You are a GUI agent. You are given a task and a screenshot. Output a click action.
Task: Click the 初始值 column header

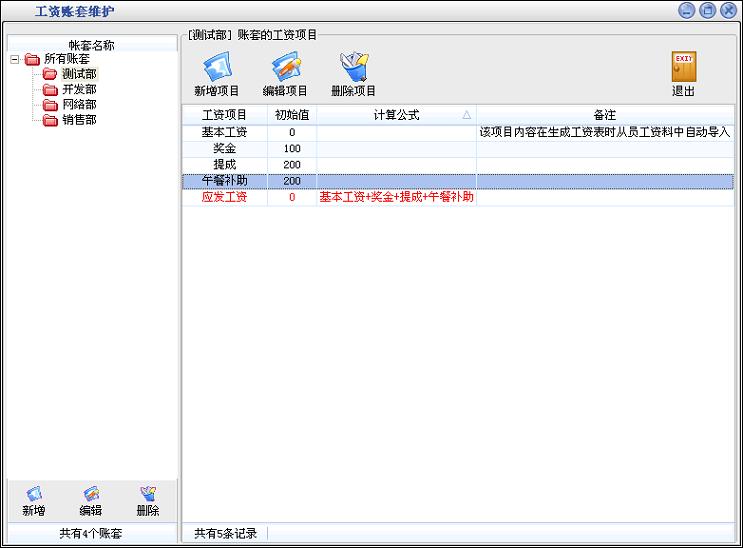292,115
